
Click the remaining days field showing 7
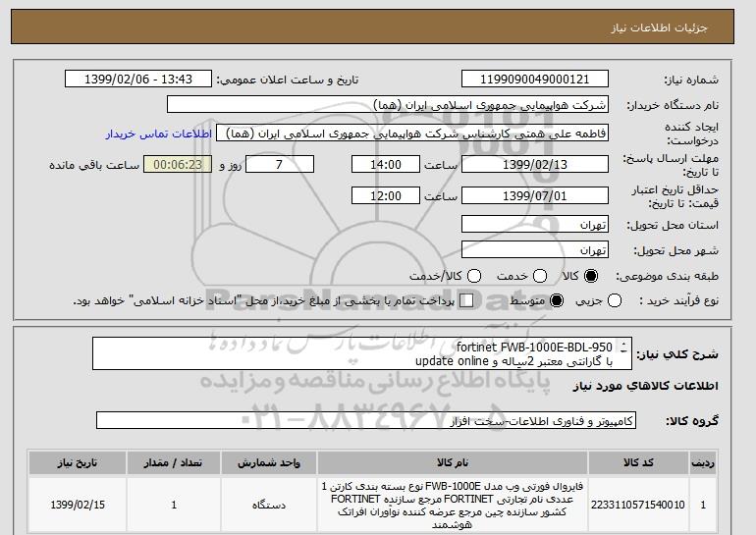click(280, 164)
